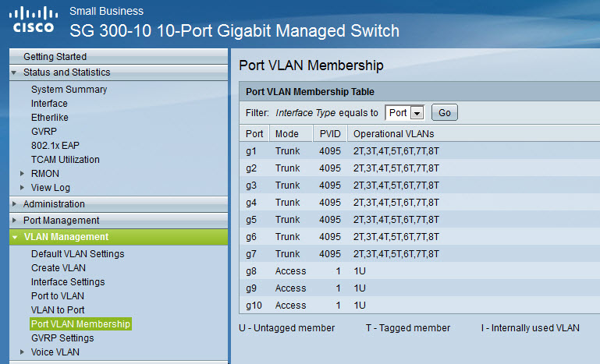The image size is (600, 364).
Task: Collapse the VLAN Management section
Action: point(15,237)
